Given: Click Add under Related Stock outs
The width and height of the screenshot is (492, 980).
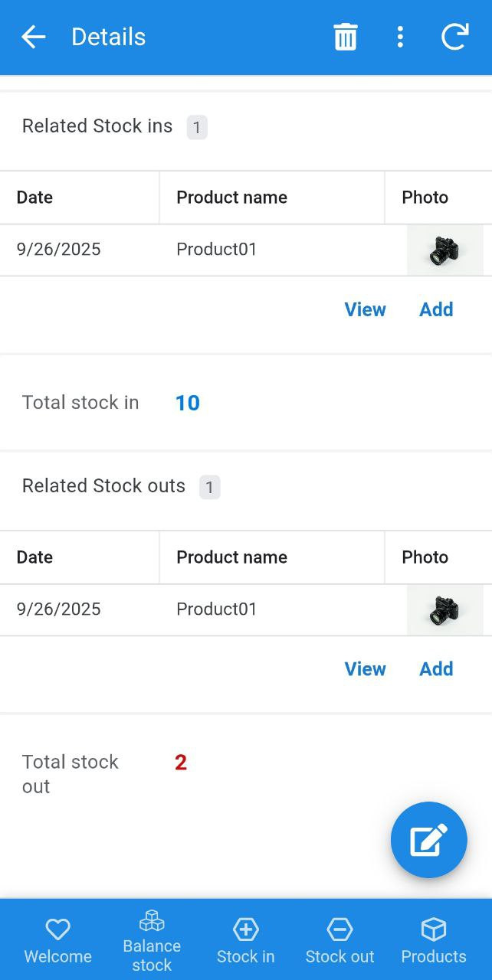Looking at the screenshot, I should tap(436, 669).
